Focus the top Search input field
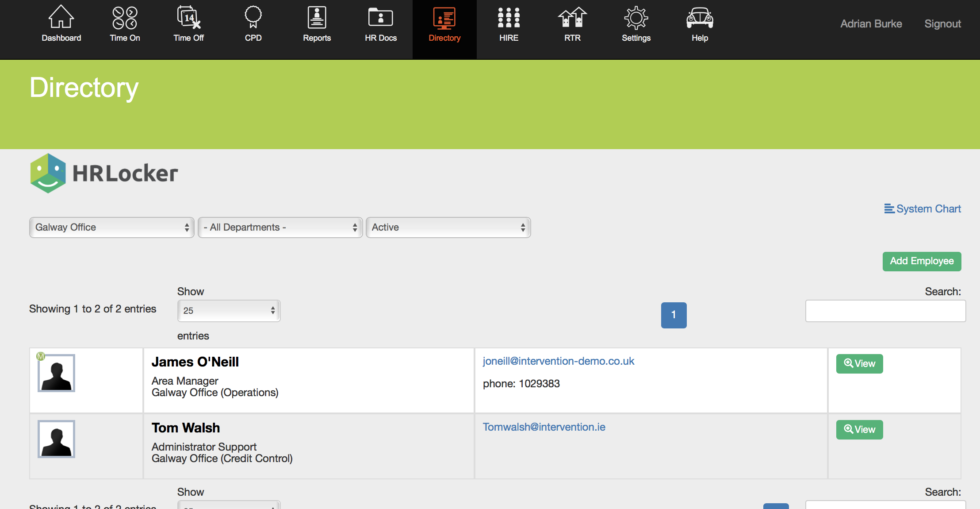The image size is (980, 509). (x=885, y=311)
